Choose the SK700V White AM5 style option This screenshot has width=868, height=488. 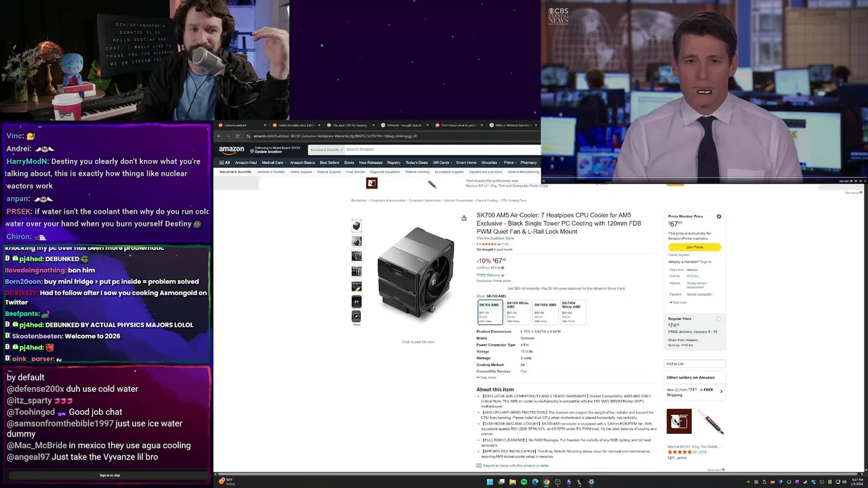[x=572, y=312]
